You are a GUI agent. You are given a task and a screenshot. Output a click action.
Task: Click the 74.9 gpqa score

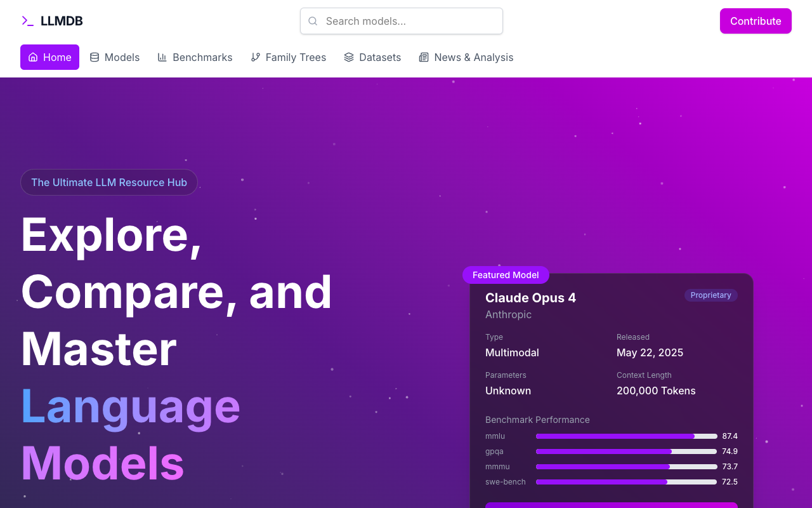tap(730, 451)
